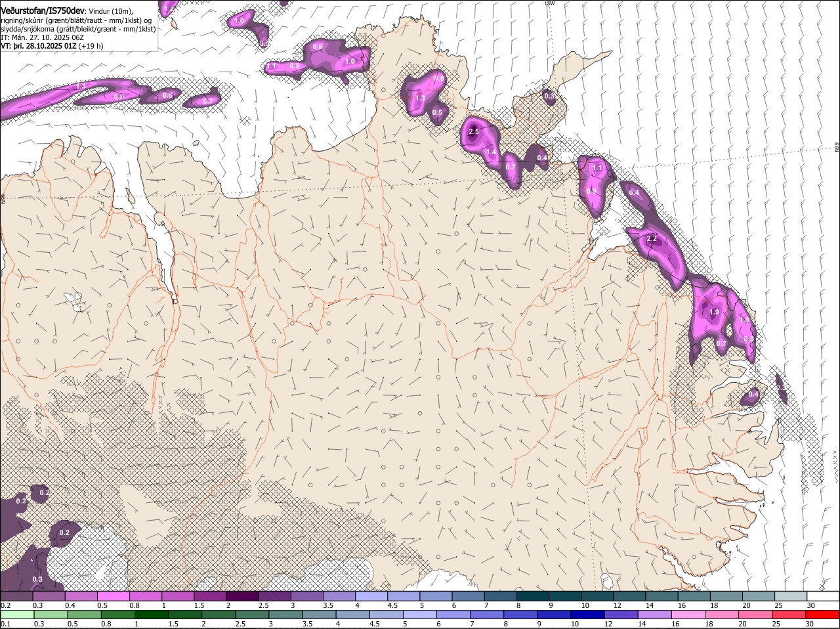The image size is (840, 629).
Task: Select the grey-green 3–3.5 rain legend swatch
Action: (285, 615)
